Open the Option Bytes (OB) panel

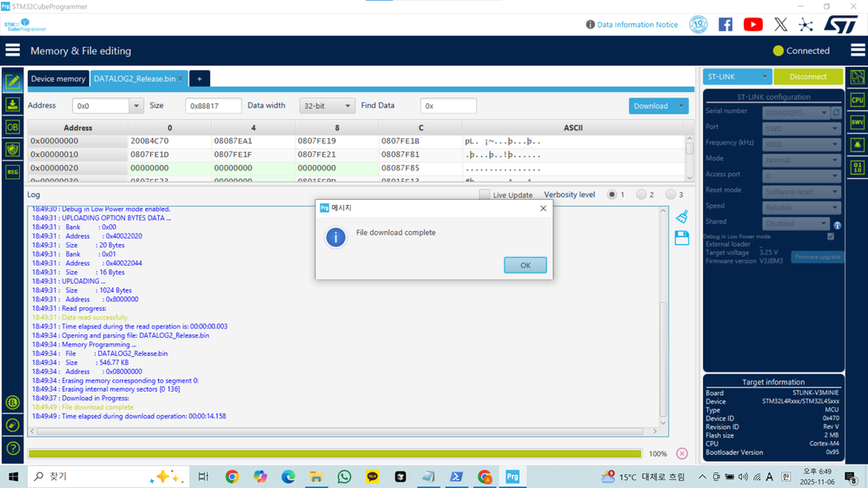[12, 127]
